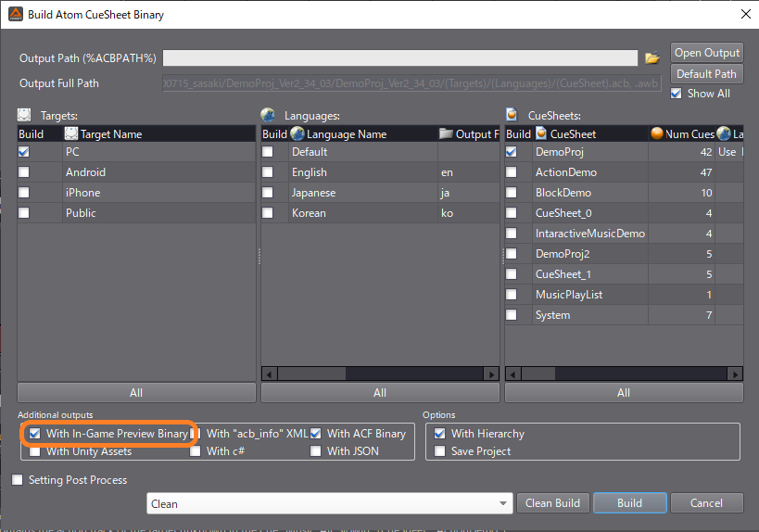Enable With JSON output checkbox
759x532 pixels.
point(316,451)
